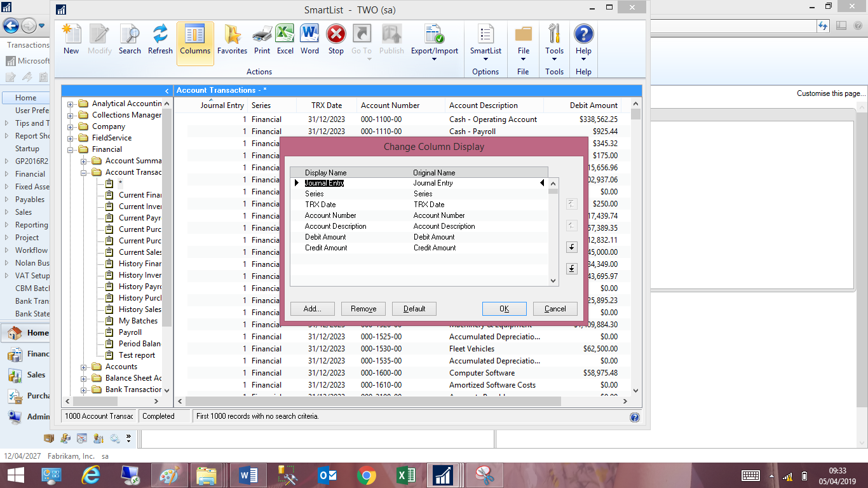
Task: Expand the Collections Management folder
Action: pos(71,115)
